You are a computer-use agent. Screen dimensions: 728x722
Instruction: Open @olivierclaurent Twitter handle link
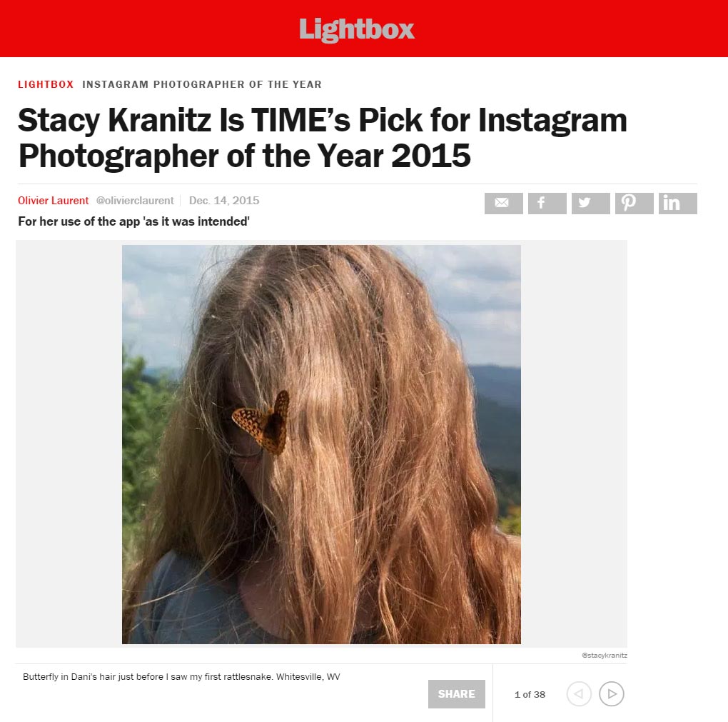click(x=135, y=201)
